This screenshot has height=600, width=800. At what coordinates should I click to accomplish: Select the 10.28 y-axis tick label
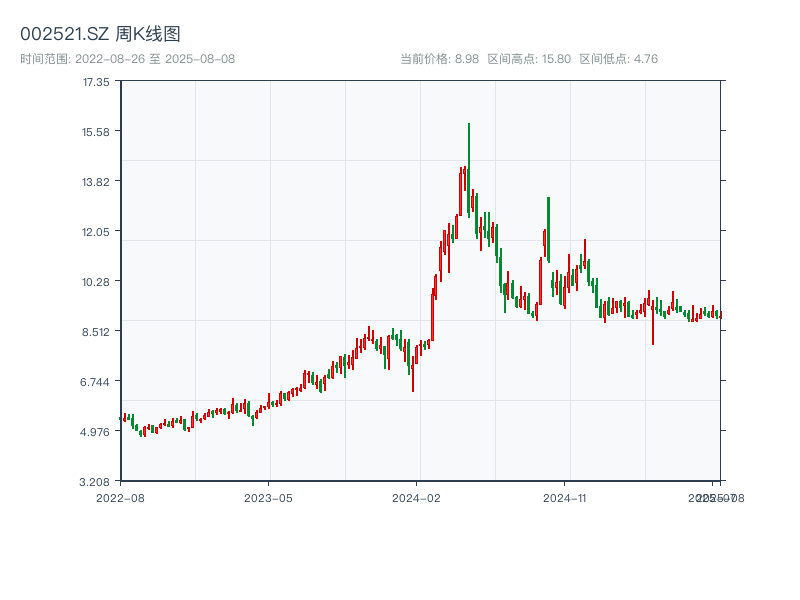tap(96, 282)
